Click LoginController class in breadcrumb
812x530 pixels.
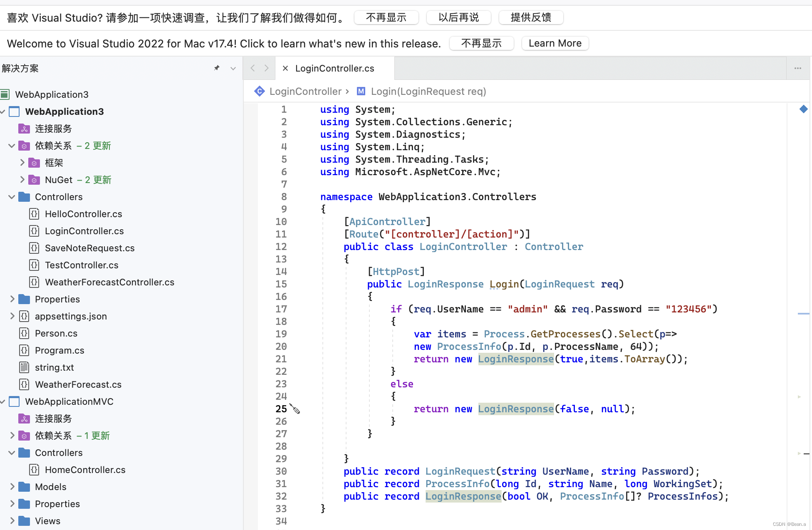pyautogui.click(x=305, y=92)
